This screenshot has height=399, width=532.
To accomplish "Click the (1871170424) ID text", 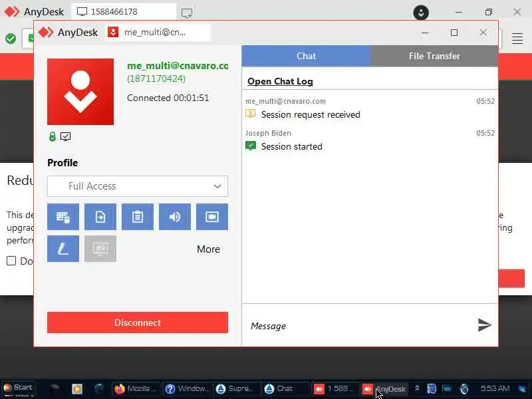I will pyautogui.click(x=156, y=78).
